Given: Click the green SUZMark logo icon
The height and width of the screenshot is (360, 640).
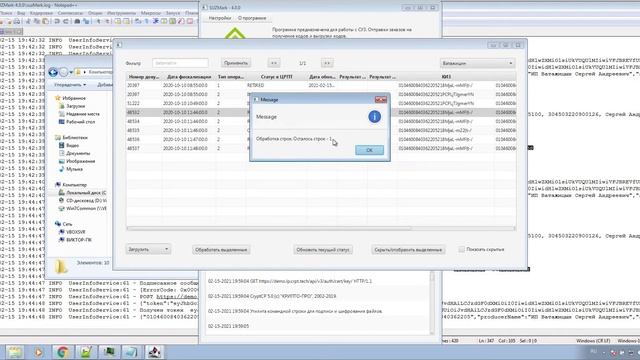Looking at the screenshot, I should [235, 33].
